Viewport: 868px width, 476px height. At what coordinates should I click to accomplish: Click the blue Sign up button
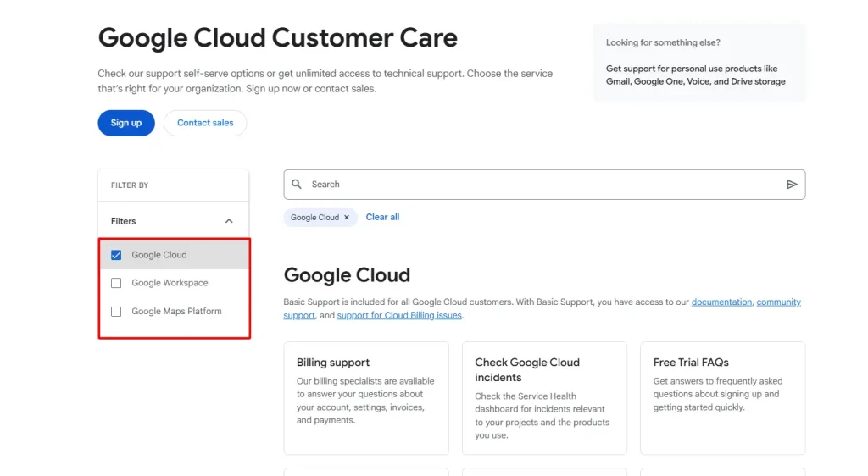coord(126,123)
